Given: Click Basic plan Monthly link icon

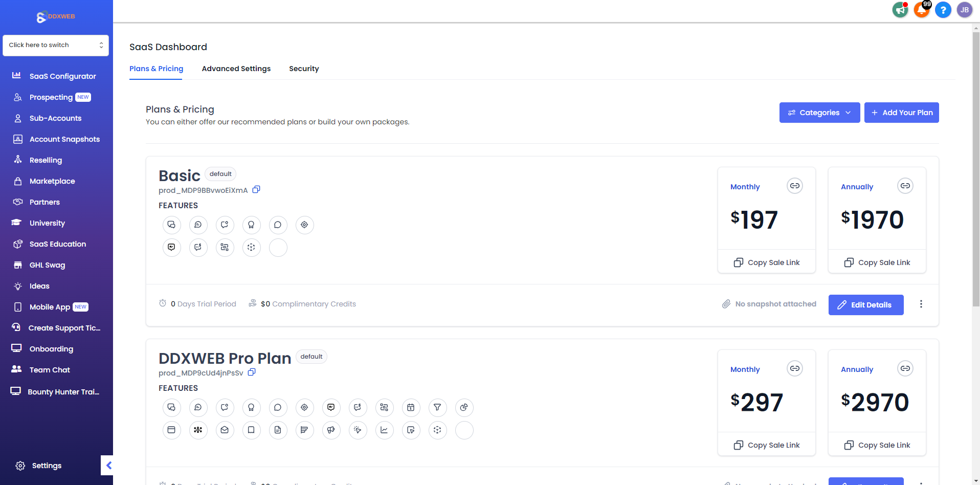Looking at the screenshot, I should tap(794, 186).
